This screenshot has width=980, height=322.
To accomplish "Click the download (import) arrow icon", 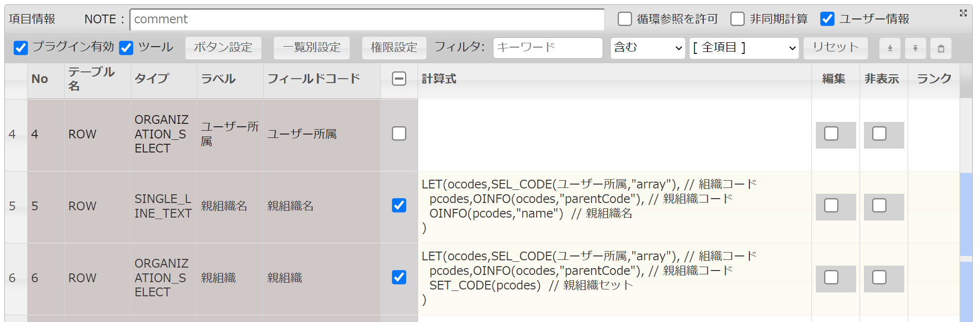I will [890, 48].
